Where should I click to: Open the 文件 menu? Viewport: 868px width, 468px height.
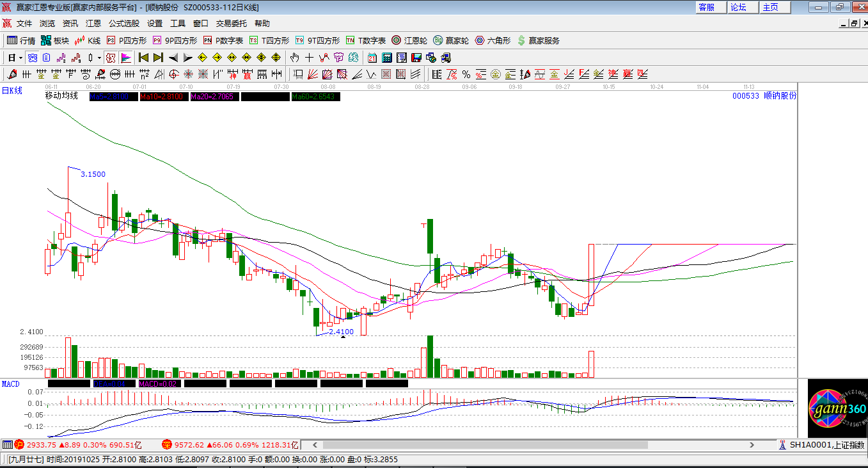click(24, 24)
